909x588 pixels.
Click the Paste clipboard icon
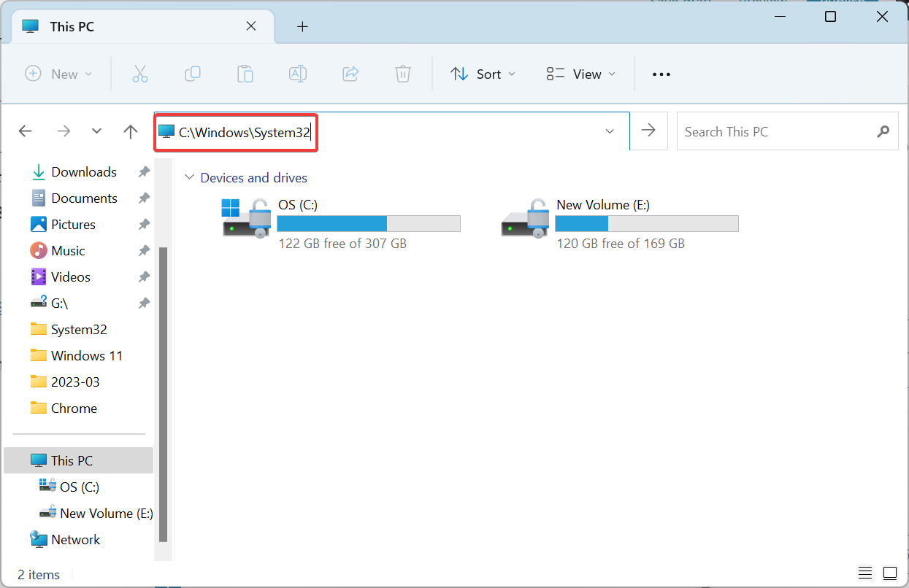pyautogui.click(x=245, y=74)
